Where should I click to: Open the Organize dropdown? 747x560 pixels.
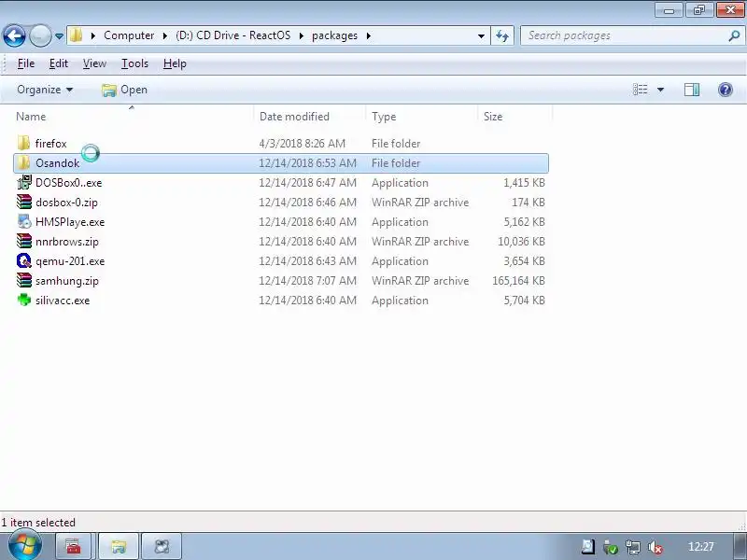pyautogui.click(x=45, y=90)
